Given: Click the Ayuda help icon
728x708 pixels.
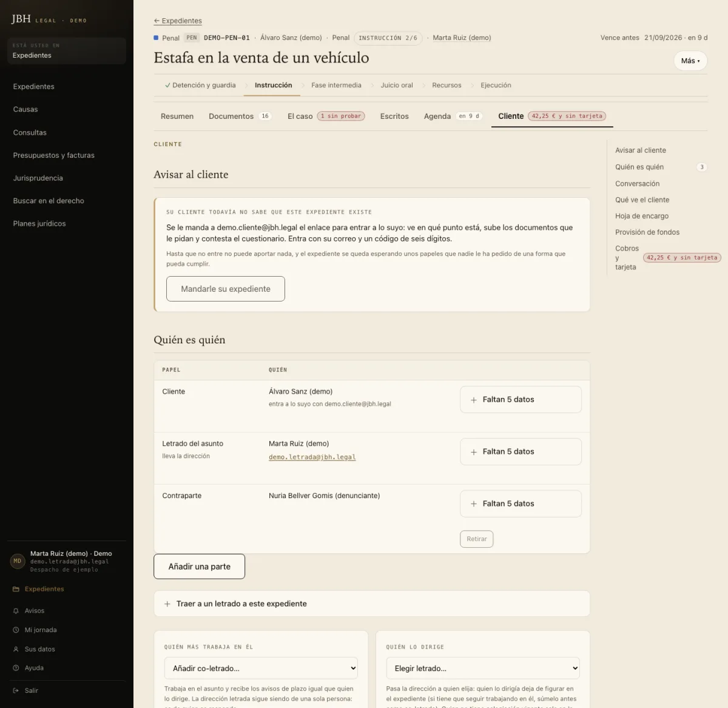Looking at the screenshot, I should [16, 668].
